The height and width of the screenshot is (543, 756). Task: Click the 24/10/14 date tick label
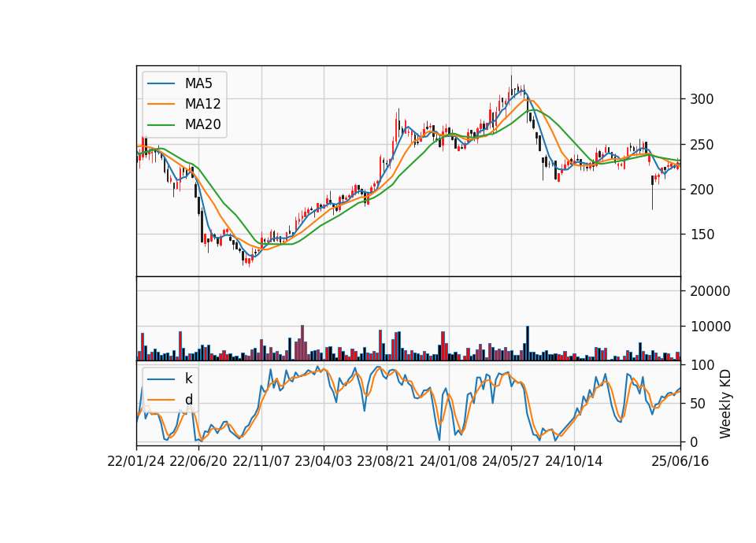point(574,461)
